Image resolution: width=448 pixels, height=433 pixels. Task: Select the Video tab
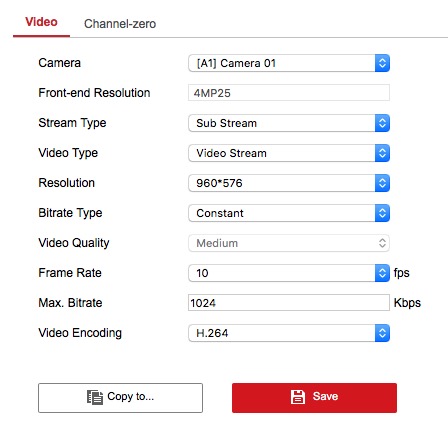coord(41,22)
